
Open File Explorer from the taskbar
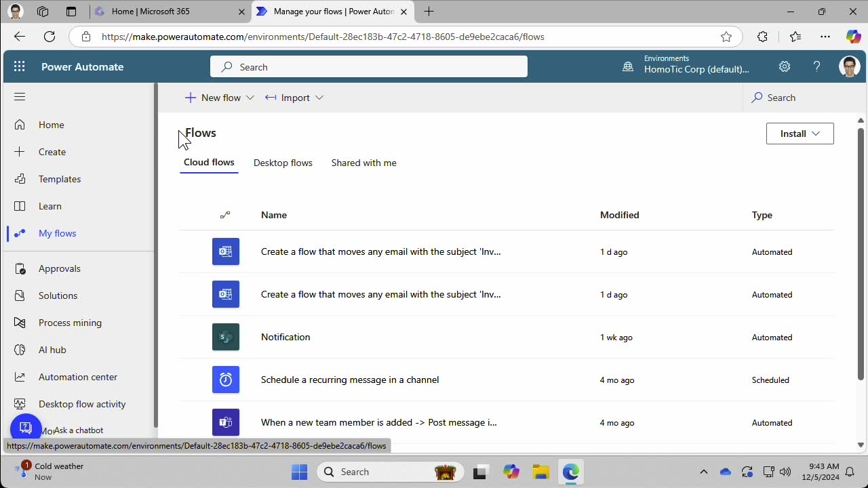coord(540,472)
